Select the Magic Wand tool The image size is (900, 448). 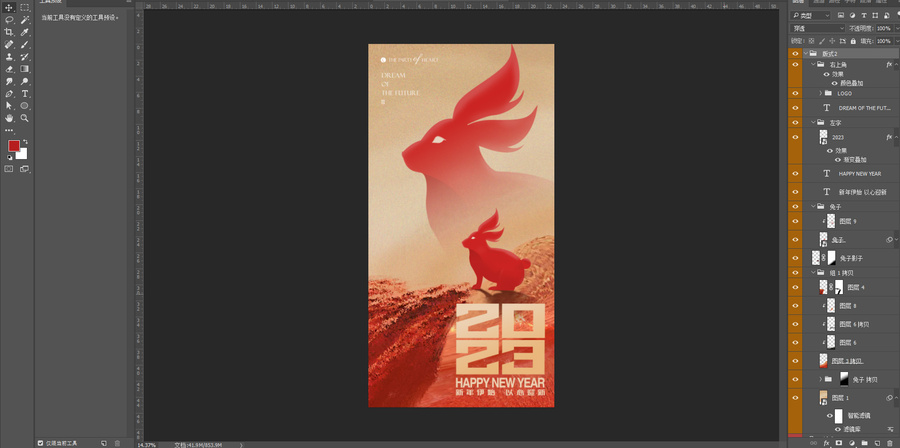click(x=25, y=20)
